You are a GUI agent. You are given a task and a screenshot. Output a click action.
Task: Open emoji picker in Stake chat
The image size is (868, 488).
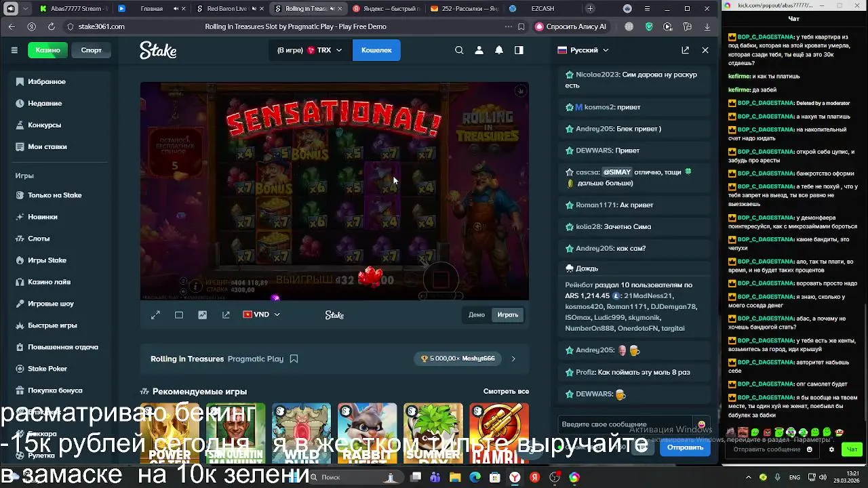point(701,425)
